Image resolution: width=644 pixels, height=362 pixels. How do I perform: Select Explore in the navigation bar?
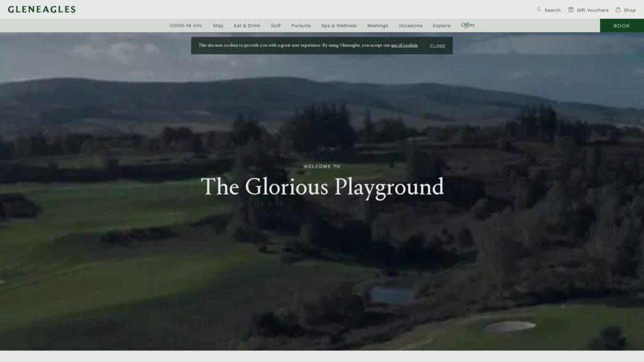coord(441,26)
